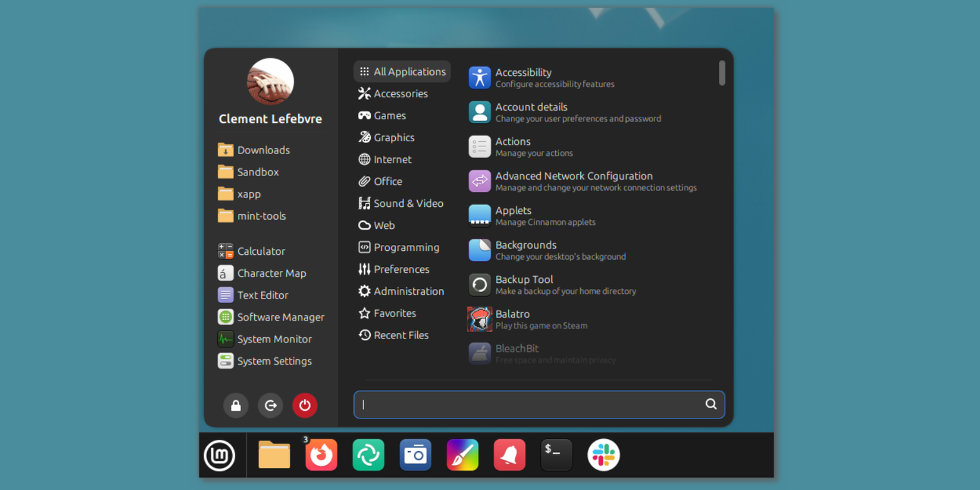980x490 pixels.
Task: Open the terminal from the taskbar
Action: [556, 455]
